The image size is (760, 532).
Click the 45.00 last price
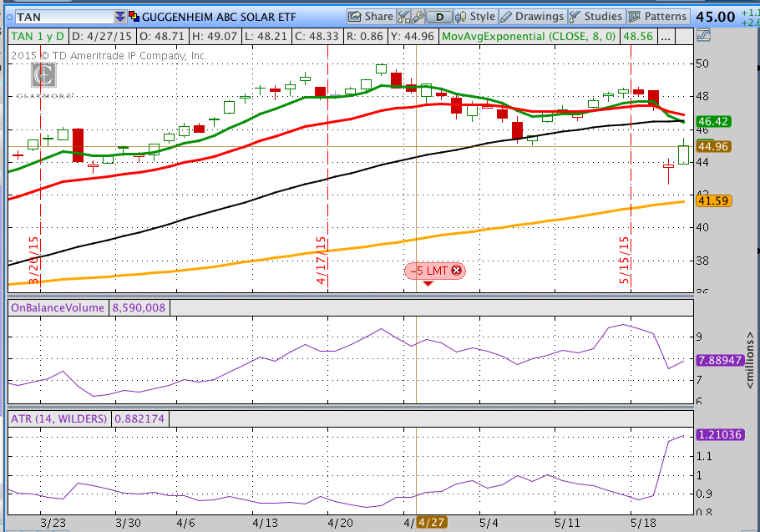[x=716, y=17]
